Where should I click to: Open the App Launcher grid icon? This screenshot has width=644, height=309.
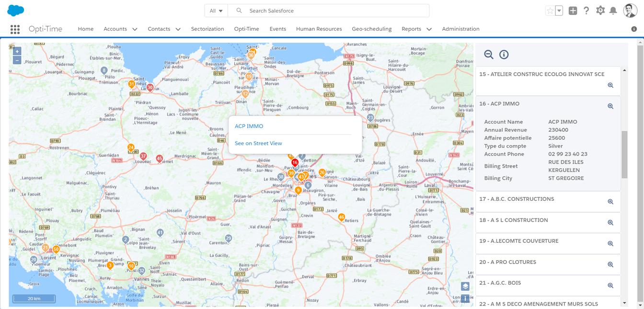pyautogui.click(x=15, y=29)
